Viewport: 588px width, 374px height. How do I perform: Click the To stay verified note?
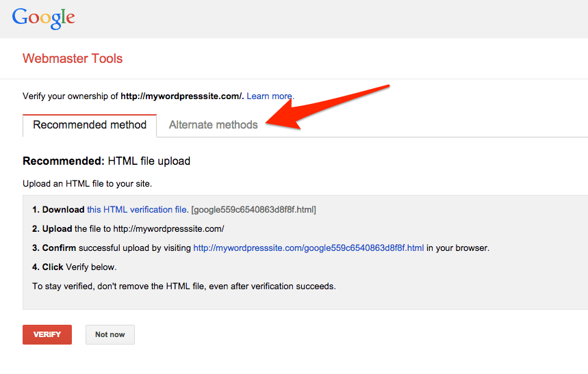[183, 286]
